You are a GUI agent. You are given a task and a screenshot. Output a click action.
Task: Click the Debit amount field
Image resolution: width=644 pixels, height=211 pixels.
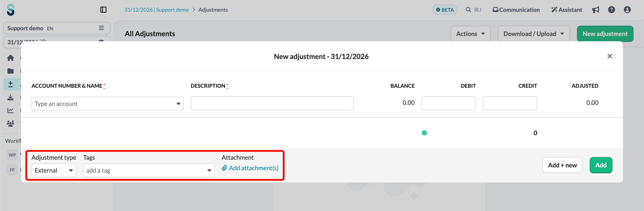(x=449, y=103)
